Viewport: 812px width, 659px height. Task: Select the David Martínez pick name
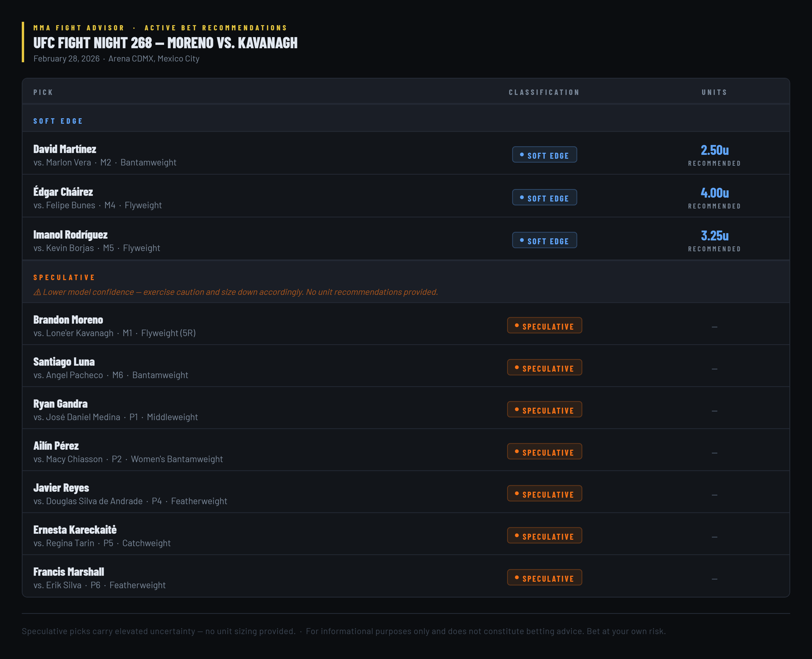point(65,149)
